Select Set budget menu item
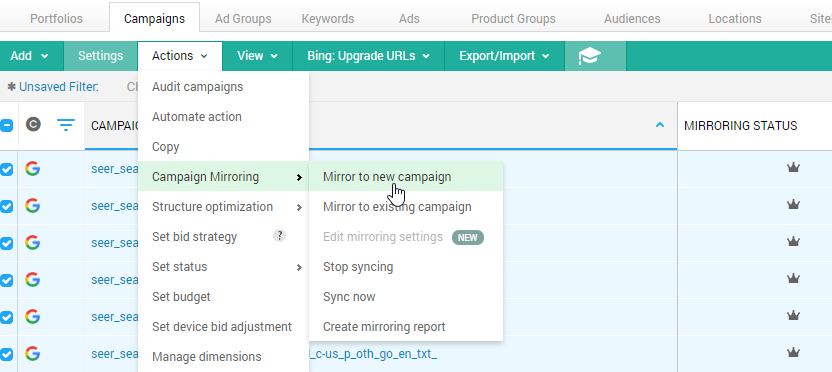The height and width of the screenshot is (372, 832). click(223, 297)
